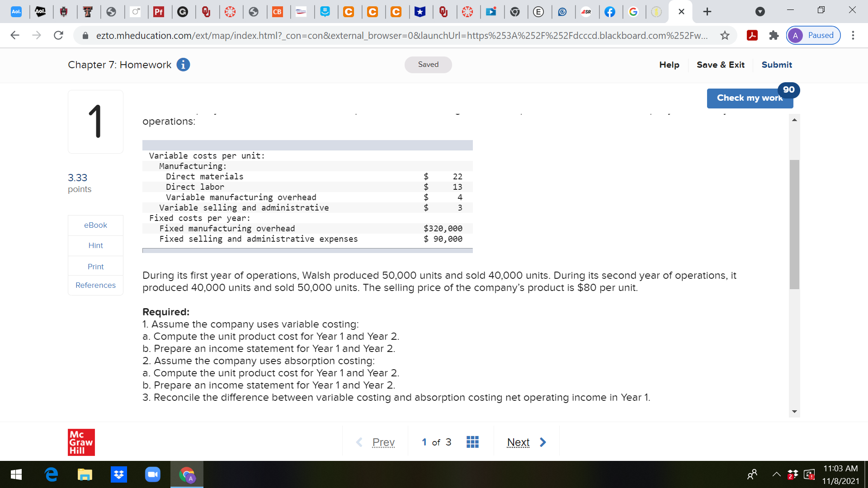868x488 pixels.
Task: Switch to the Facebook pinned tab
Action: [x=610, y=12]
